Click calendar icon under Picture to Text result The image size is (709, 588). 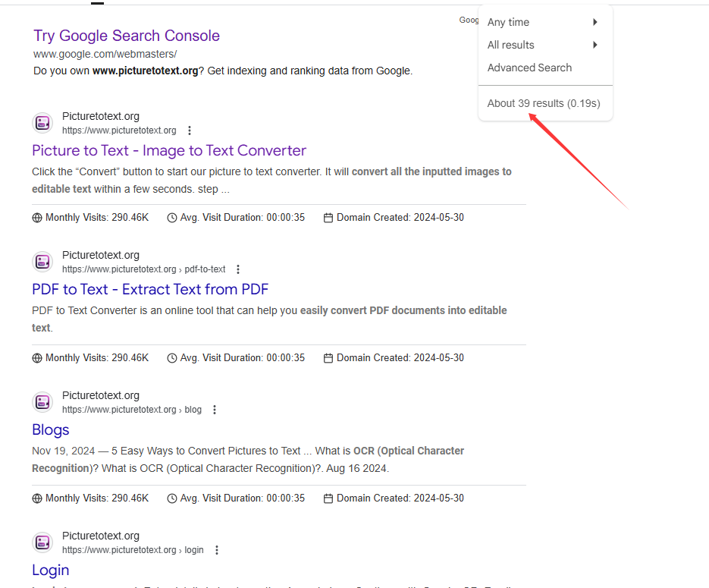coord(328,218)
